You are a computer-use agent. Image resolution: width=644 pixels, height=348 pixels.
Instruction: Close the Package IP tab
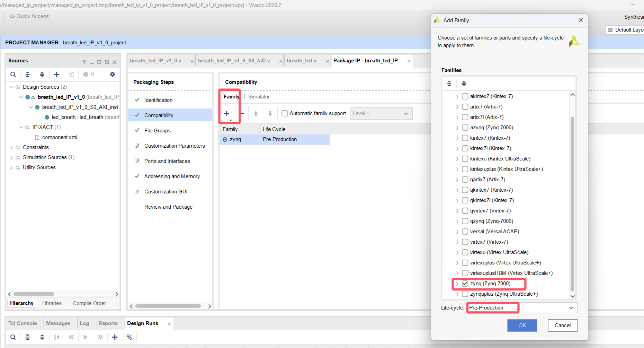(409, 61)
